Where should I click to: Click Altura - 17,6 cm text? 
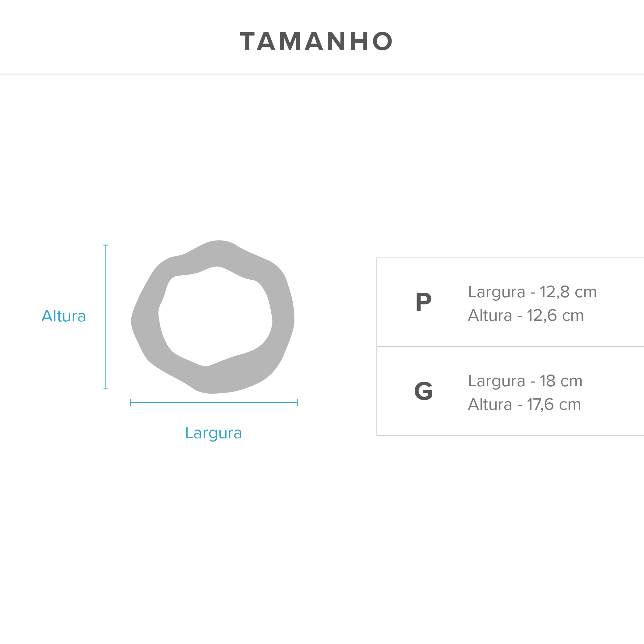tap(524, 404)
